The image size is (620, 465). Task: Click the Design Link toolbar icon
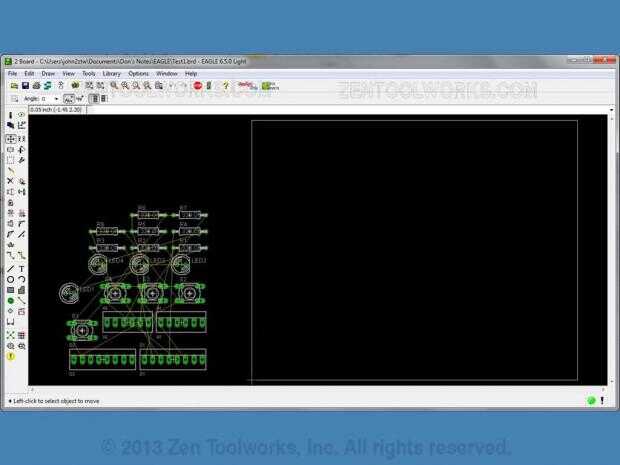coord(247,85)
